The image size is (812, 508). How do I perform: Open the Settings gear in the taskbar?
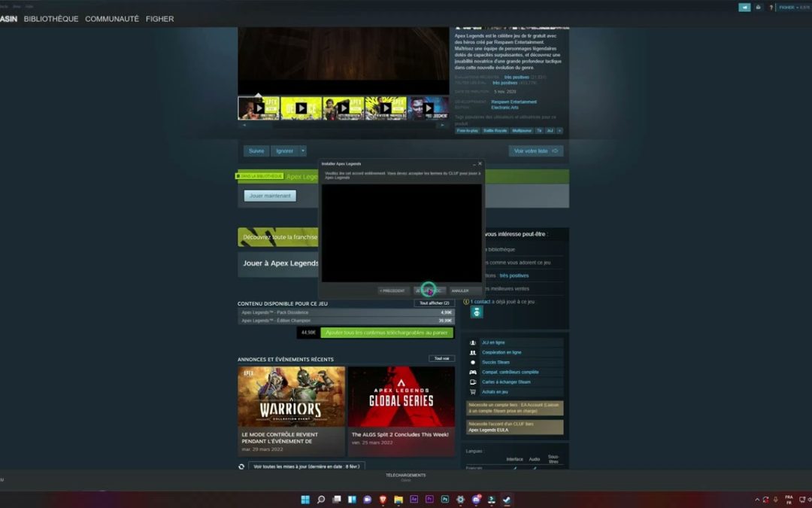click(x=460, y=500)
